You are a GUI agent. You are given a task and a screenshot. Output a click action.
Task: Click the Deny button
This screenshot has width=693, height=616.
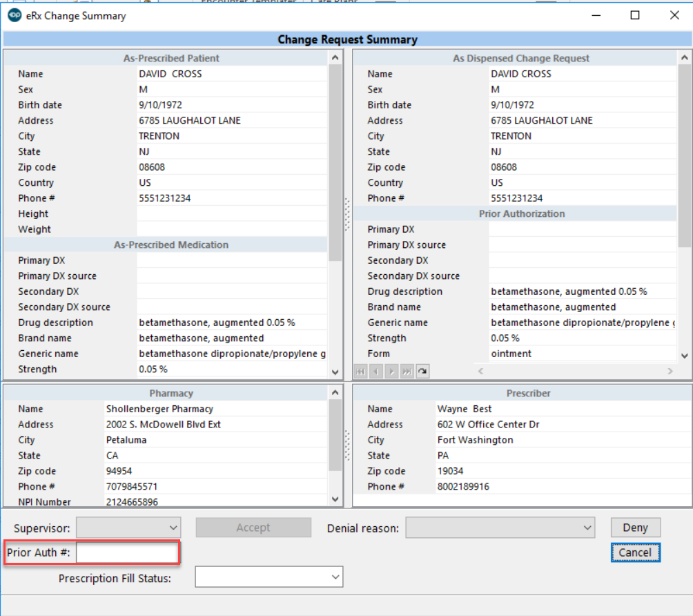coord(636,528)
